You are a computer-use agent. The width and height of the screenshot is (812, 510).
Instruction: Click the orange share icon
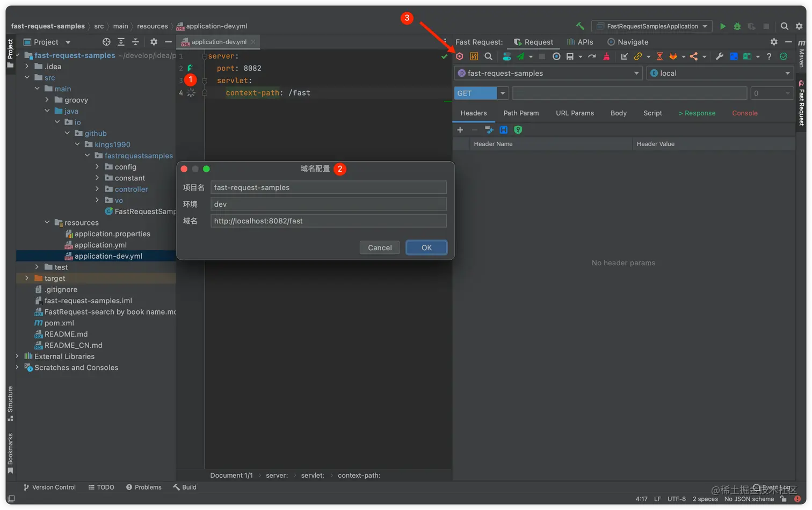pos(694,56)
